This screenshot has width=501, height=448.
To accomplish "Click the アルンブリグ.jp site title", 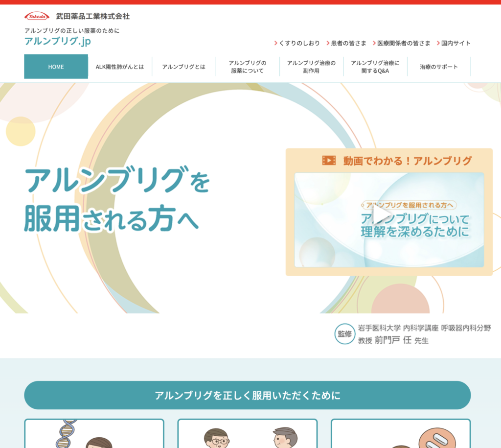I will click(57, 41).
